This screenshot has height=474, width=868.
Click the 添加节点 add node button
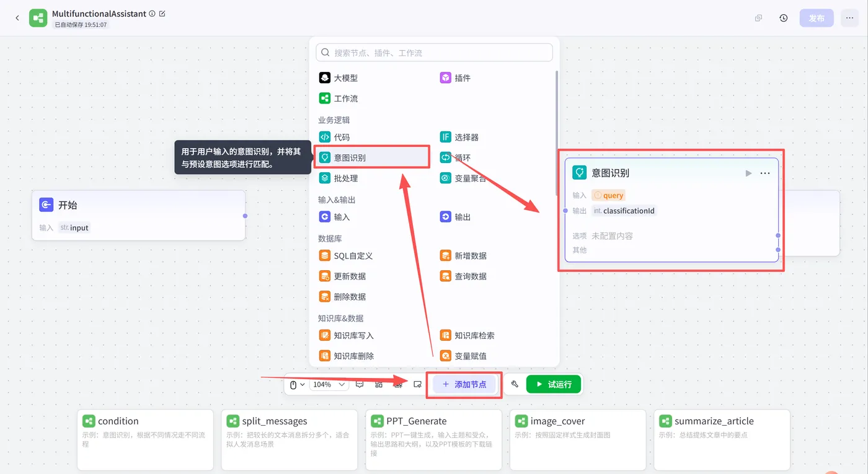464,384
